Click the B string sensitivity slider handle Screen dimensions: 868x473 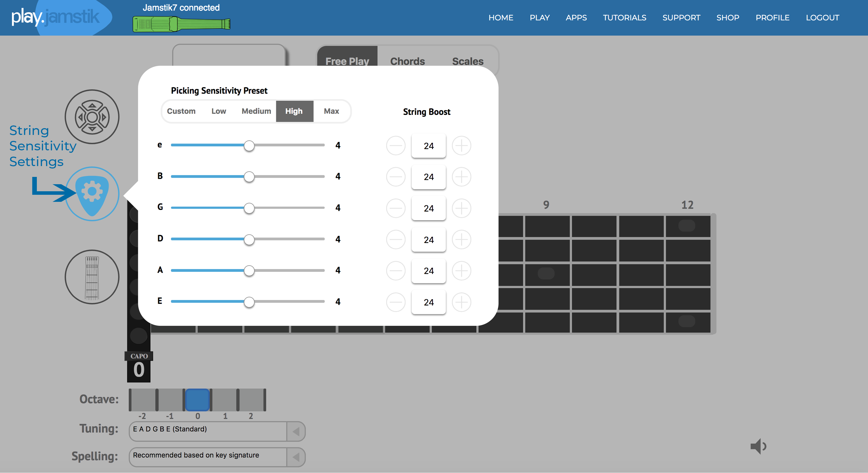click(x=249, y=177)
